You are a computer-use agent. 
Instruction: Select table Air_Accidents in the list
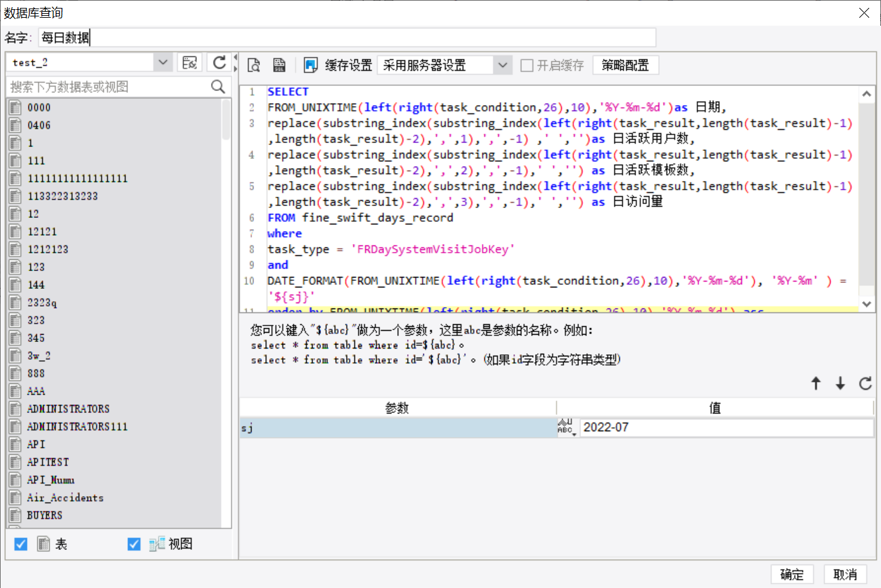pyautogui.click(x=65, y=497)
